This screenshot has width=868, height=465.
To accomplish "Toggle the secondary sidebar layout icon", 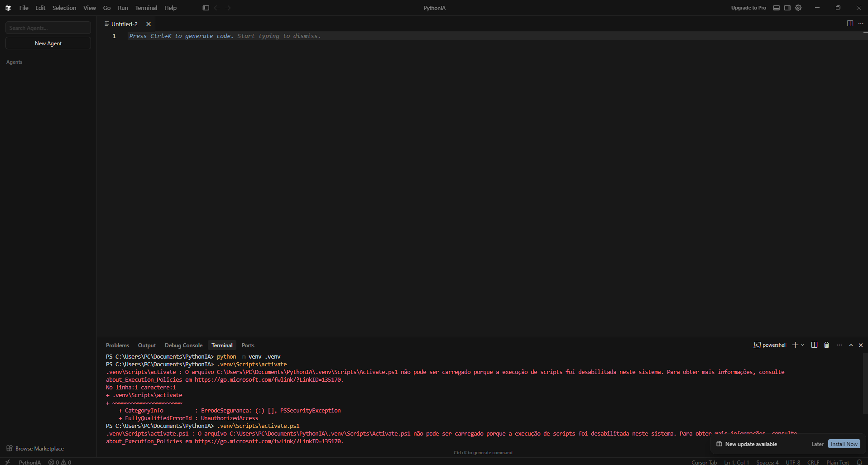I will 787,8.
